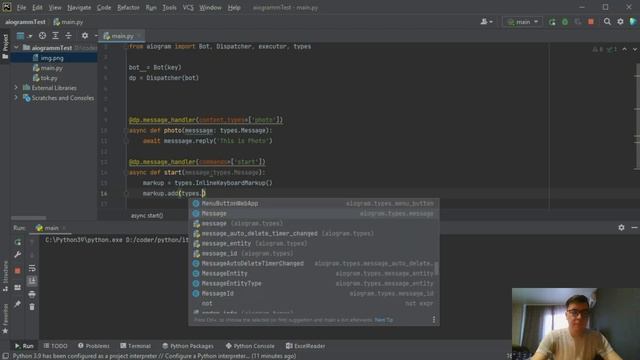Expand External Libraries node
640x360 pixels.
click(16, 88)
